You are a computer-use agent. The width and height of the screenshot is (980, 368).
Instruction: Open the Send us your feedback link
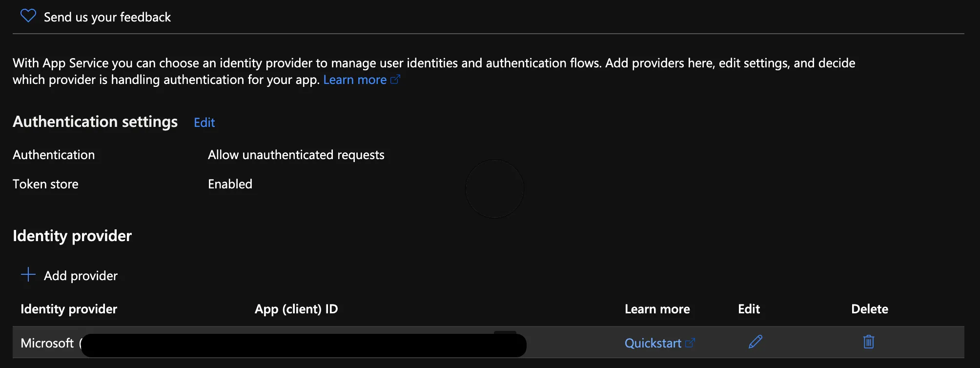click(107, 17)
